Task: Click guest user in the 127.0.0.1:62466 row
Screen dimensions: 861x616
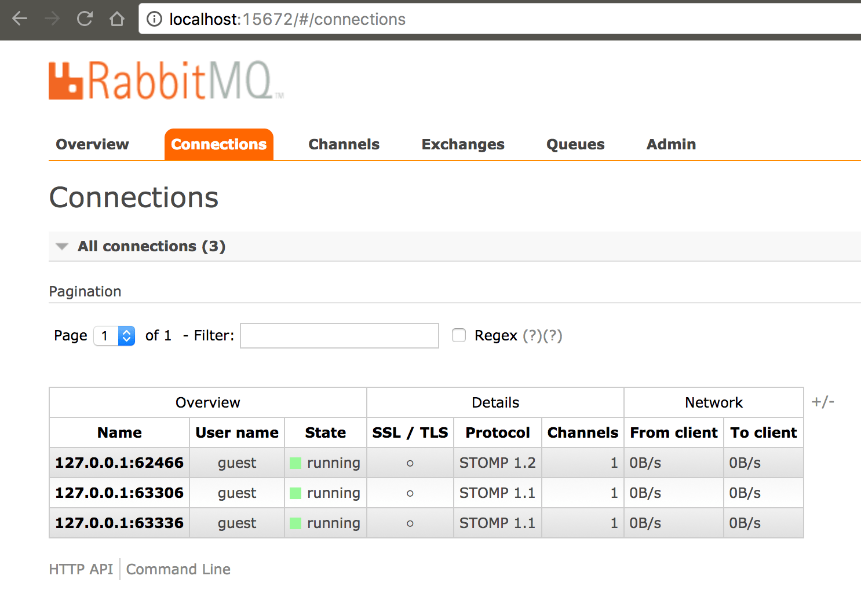Action: (x=237, y=463)
